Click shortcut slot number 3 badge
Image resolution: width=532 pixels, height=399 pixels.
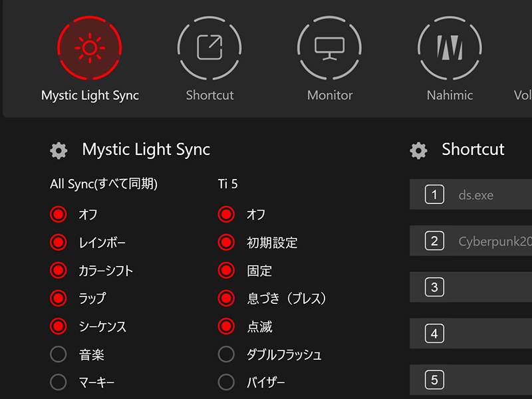tap(434, 287)
